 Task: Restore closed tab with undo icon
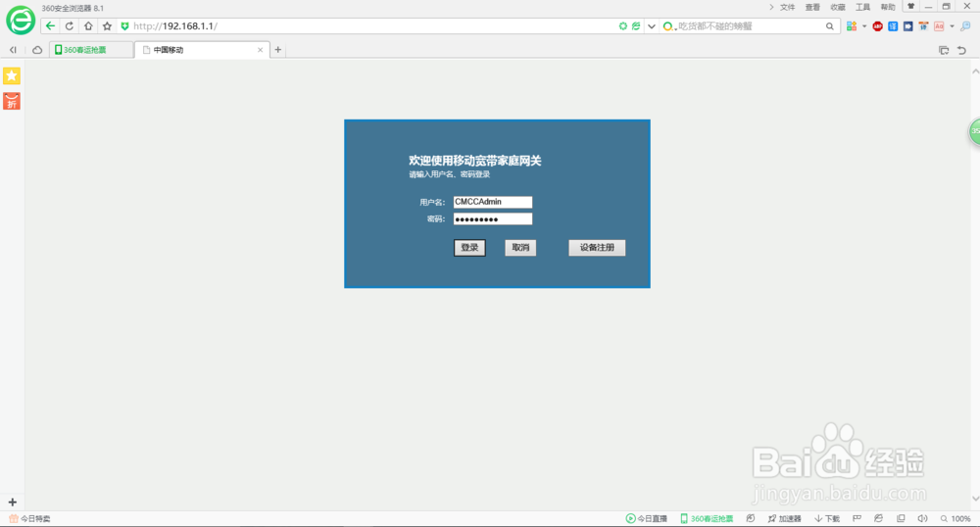pos(962,50)
